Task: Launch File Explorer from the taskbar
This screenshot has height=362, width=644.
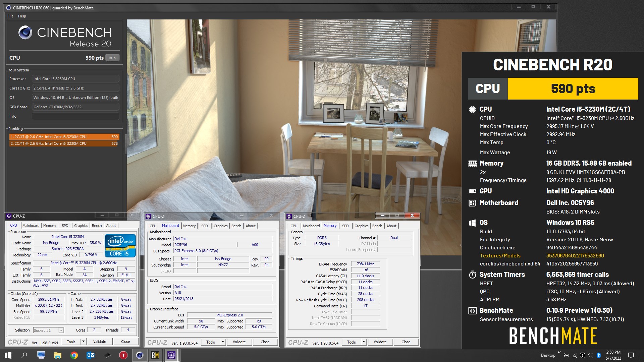Action: pyautogui.click(x=58, y=355)
